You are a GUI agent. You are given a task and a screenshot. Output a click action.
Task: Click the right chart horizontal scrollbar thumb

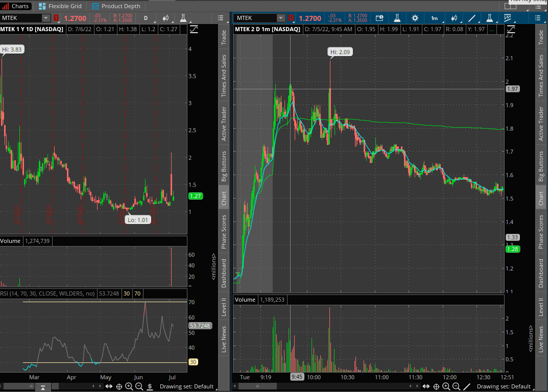coord(257,386)
